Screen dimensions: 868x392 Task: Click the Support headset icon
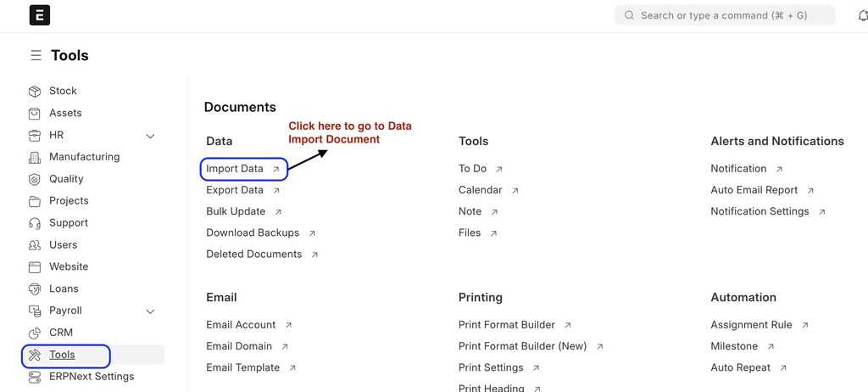[x=35, y=223]
